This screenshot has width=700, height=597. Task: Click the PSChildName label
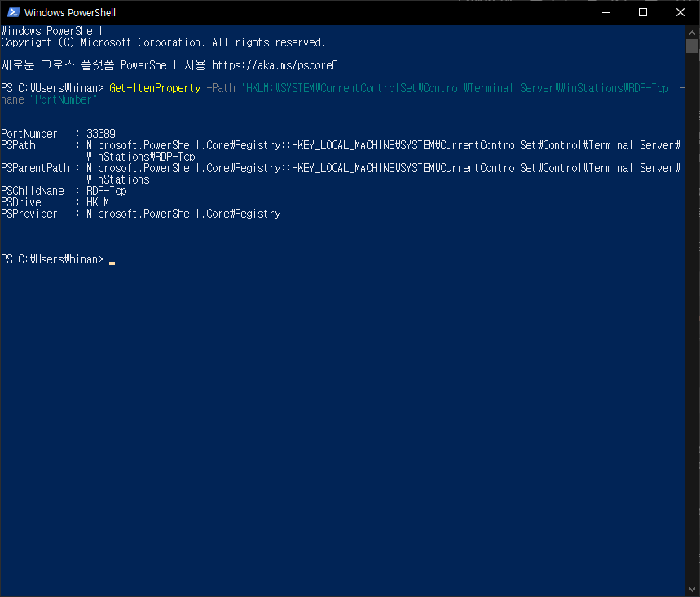[33, 191]
